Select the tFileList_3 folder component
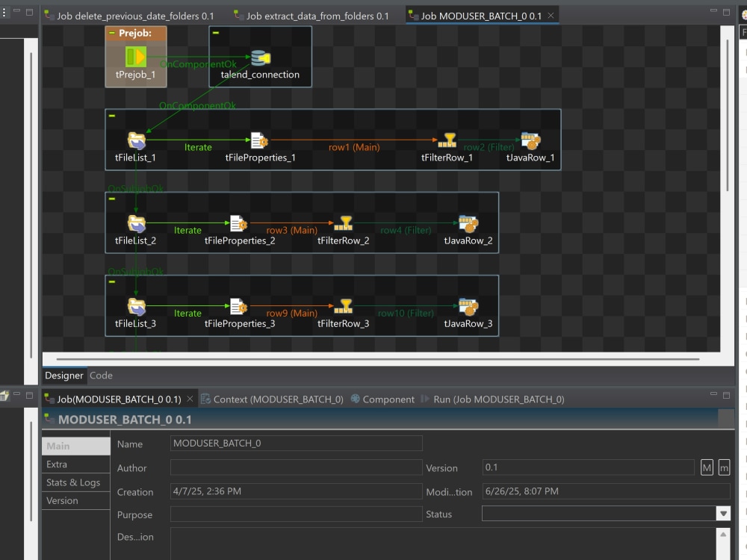The image size is (747, 560). [136, 306]
